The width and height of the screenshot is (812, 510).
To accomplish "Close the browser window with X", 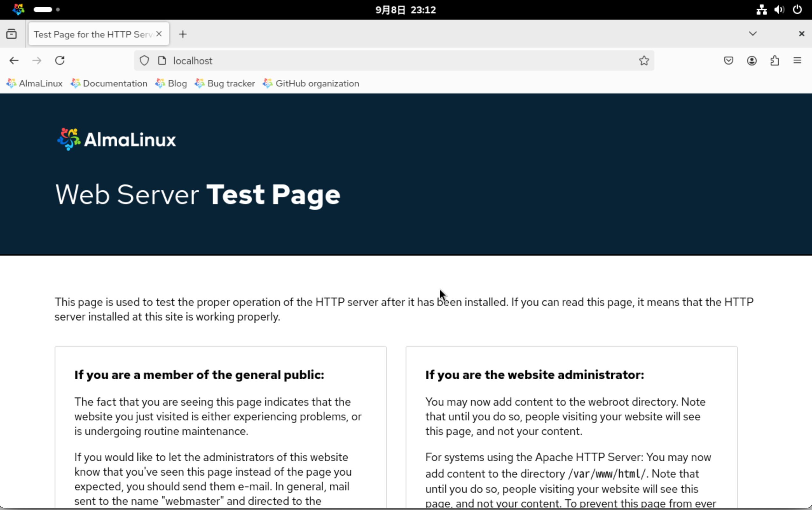I will (802, 34).
